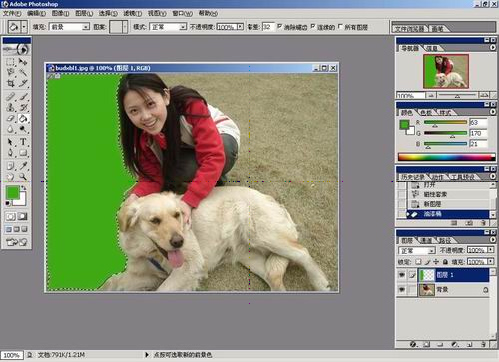Click the swap foreground/background colors arrow

tap(24, 188)
